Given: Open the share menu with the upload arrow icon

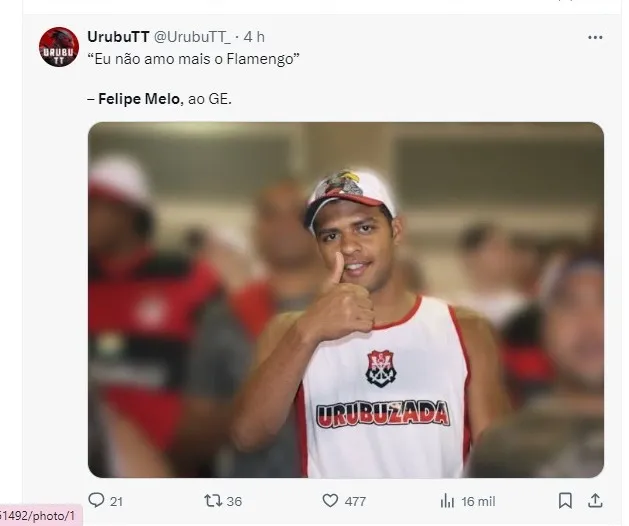Looking at the screenshot, I should 594,500.
